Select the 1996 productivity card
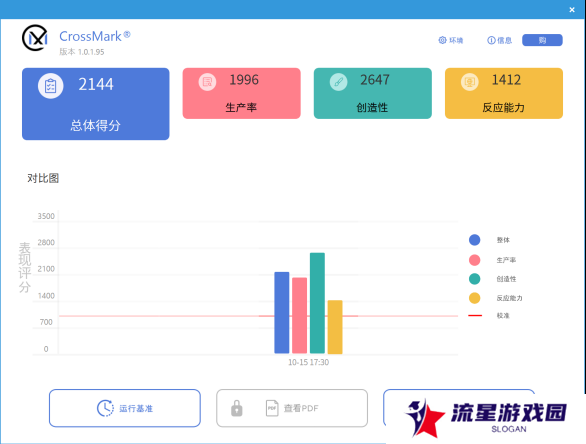The height and width of the screenshot is (444, 586). pyautogui.click(x=241, y=93)
